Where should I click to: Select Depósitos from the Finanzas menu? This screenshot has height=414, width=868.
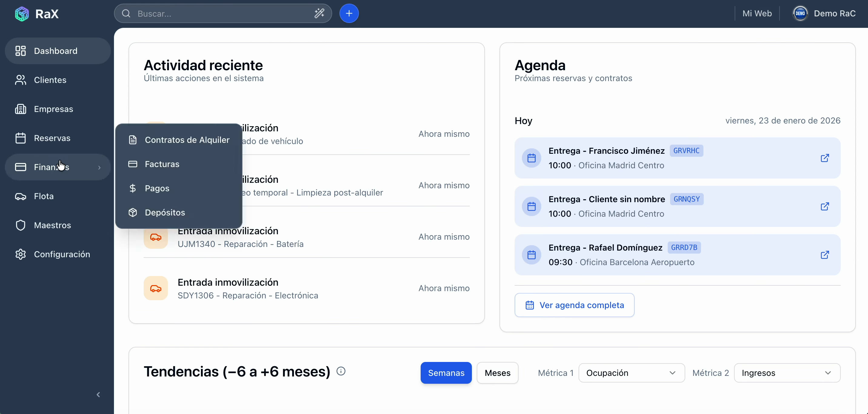point(165,212)
